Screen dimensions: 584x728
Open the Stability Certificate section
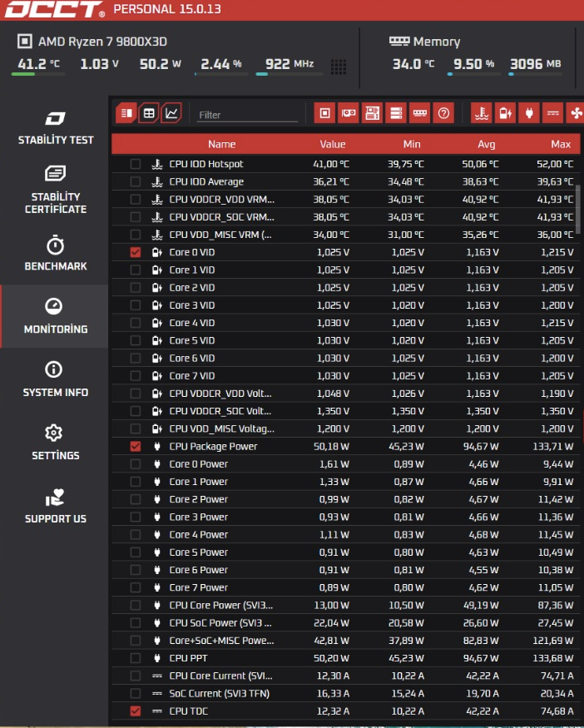(x=55, y=190)
